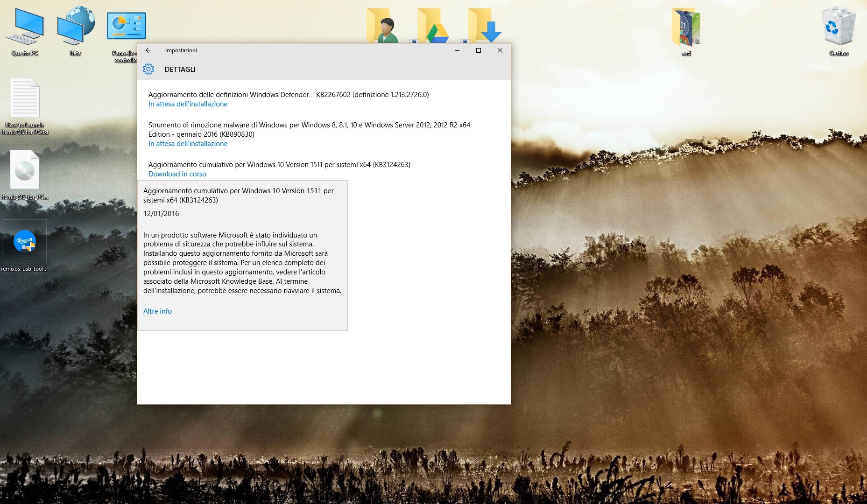Screen dimensions: 867x504
Task: Click the gear icon beside DETTAGLI
Action: [x=148, y=69]
